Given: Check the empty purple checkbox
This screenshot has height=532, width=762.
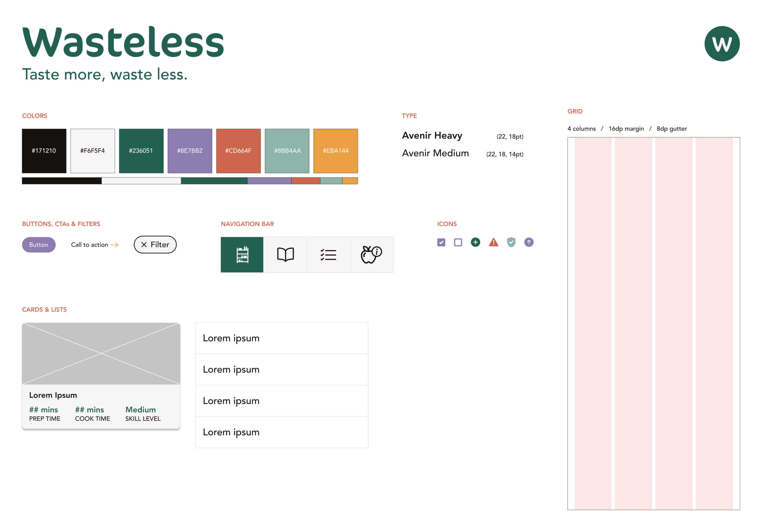Looking at the screenshot, I should pos(458,242).
